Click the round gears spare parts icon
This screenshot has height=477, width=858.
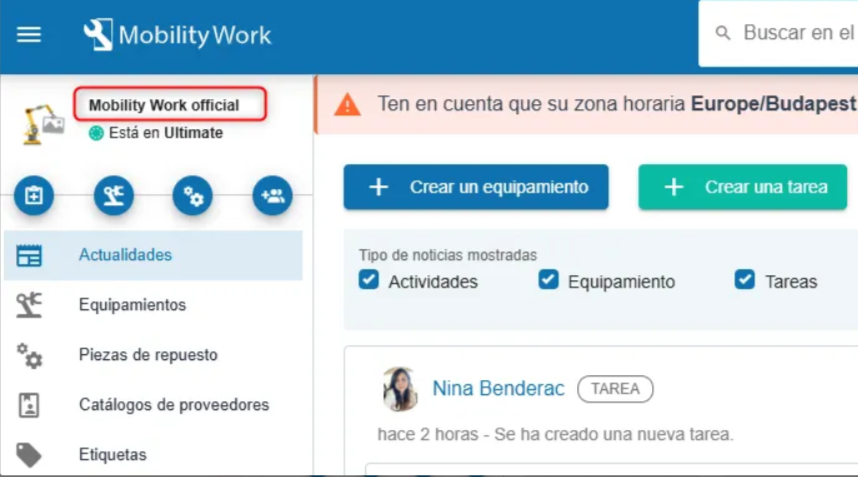click(x=193, y=196)
